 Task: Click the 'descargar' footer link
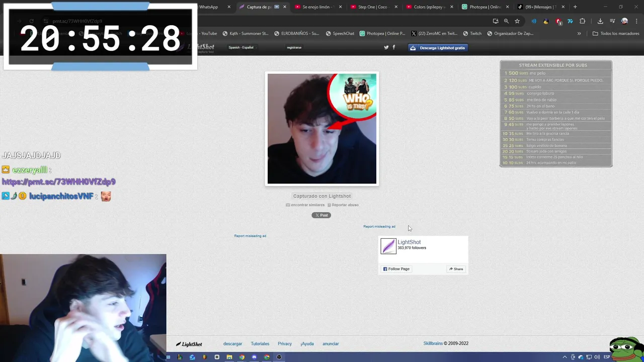[x=232, y=344]
